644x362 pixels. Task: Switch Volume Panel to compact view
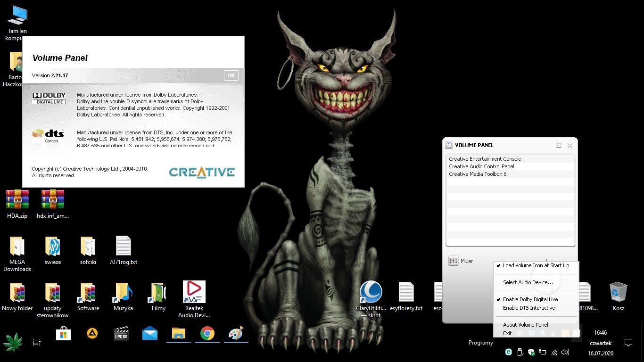559,145
